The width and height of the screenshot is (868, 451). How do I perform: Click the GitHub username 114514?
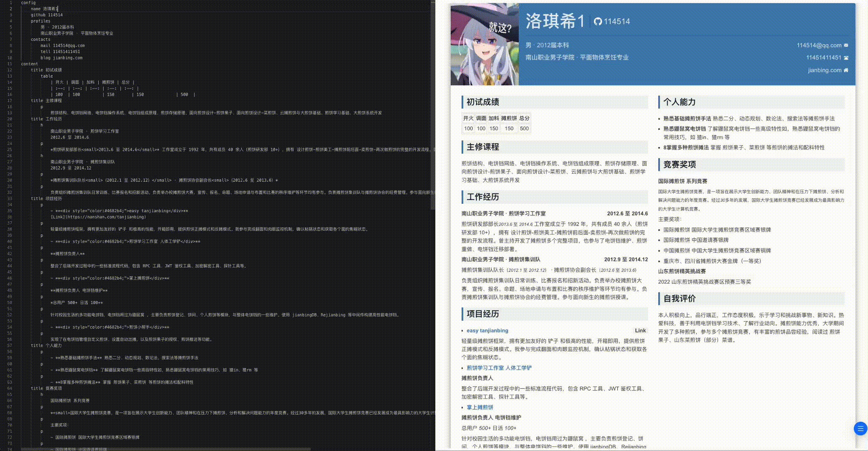point(617,21)
